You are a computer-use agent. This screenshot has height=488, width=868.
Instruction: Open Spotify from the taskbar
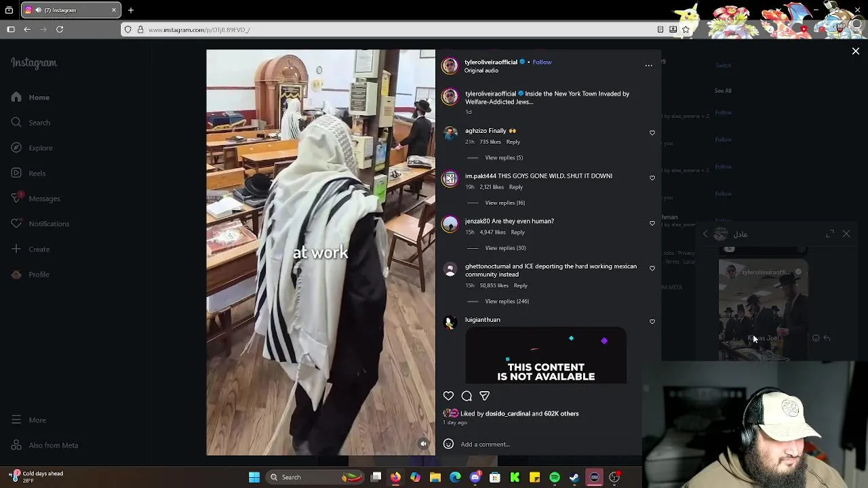[x=555, y=477]
